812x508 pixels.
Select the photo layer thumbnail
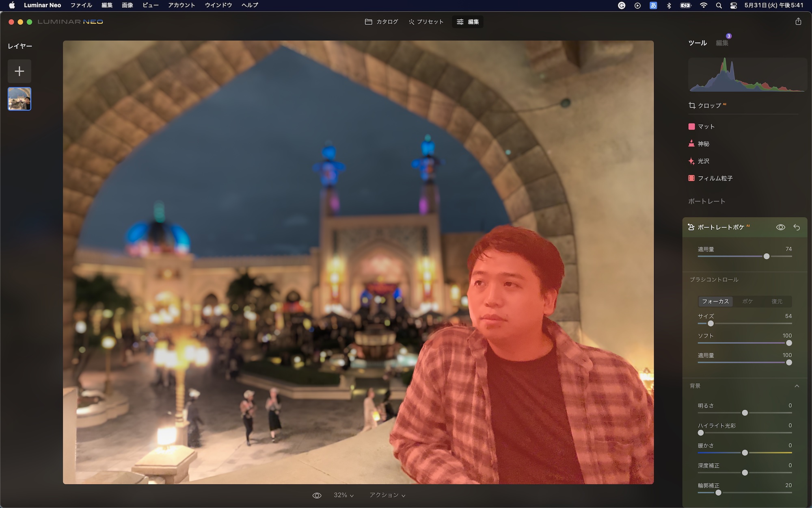pos(19,99)
